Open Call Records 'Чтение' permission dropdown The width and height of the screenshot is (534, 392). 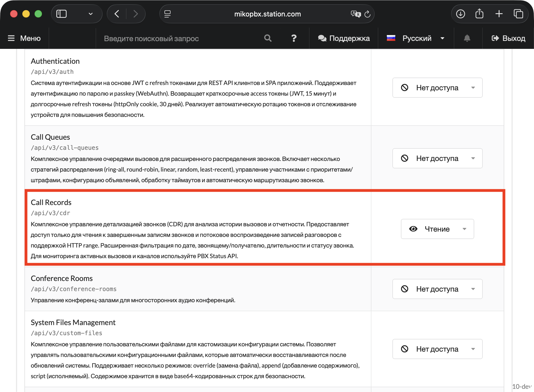coord(437,229)
